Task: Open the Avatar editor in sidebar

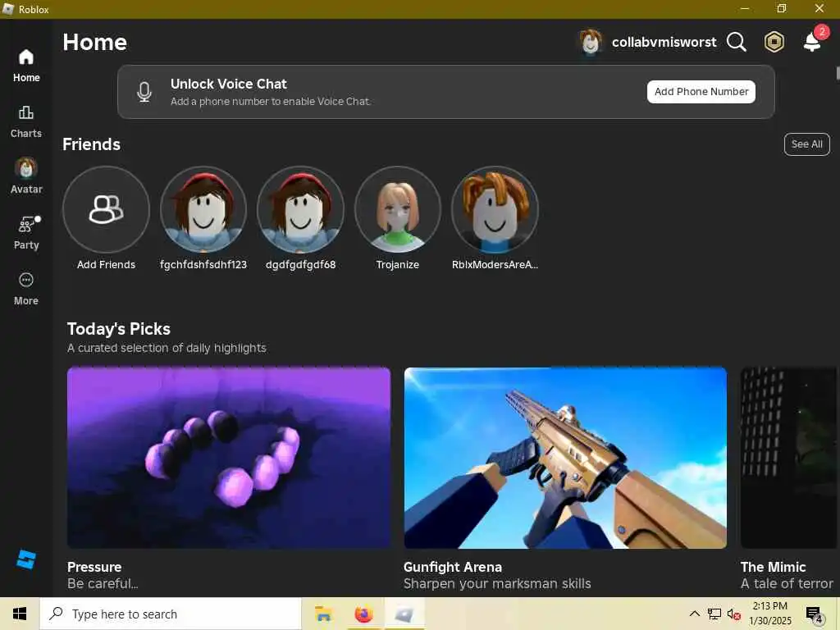Action: click(25, 176)
